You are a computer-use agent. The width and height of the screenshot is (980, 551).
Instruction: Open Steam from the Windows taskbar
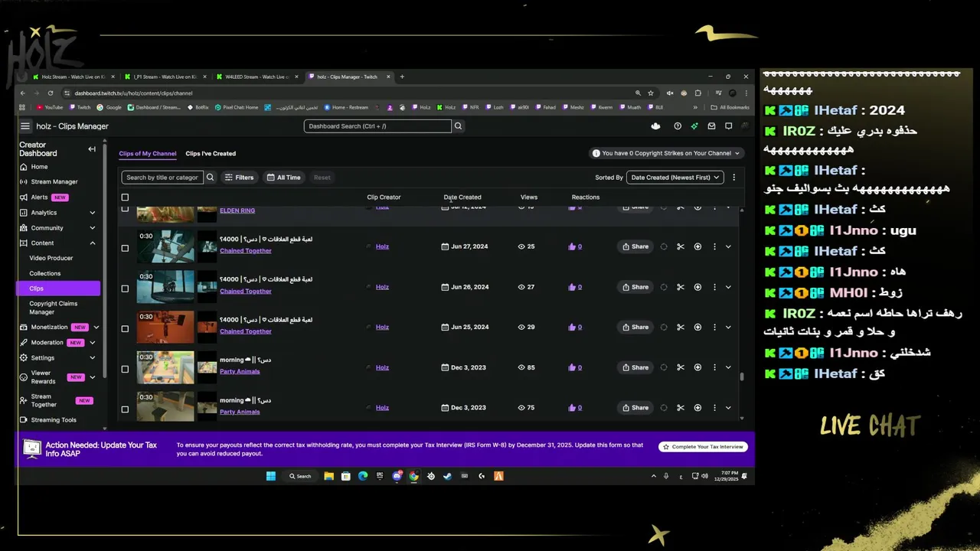click(x=447, y=476)
